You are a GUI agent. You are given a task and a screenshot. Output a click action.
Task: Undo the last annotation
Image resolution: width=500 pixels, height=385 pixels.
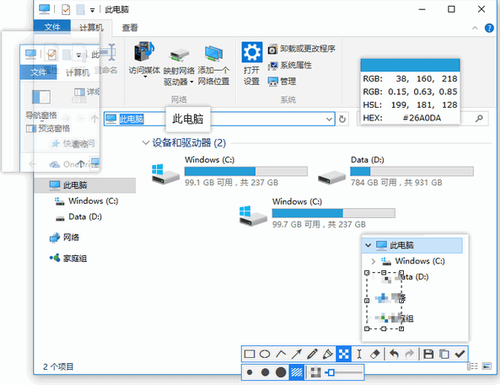click(394, 354)
